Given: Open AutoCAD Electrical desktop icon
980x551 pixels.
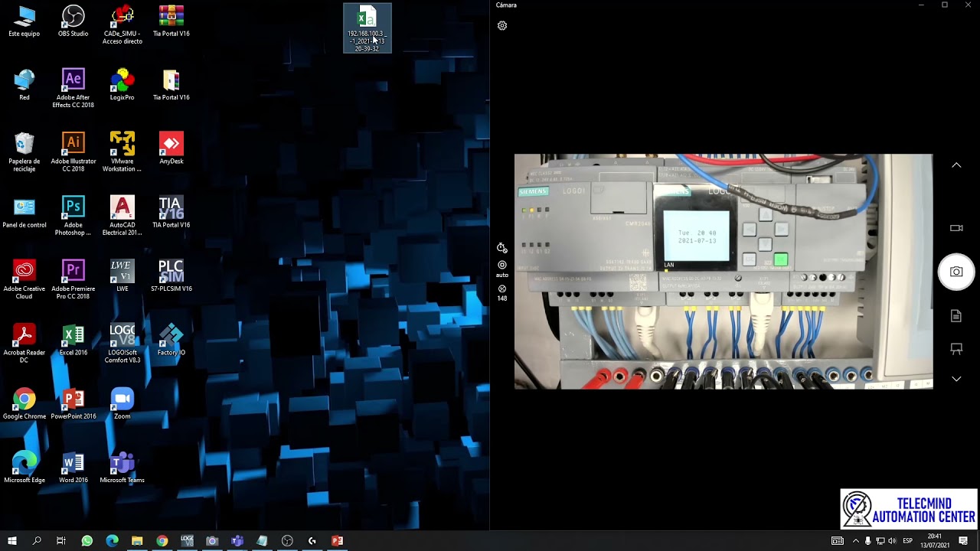Looking at the screenshot, I should tap(122, 216).
